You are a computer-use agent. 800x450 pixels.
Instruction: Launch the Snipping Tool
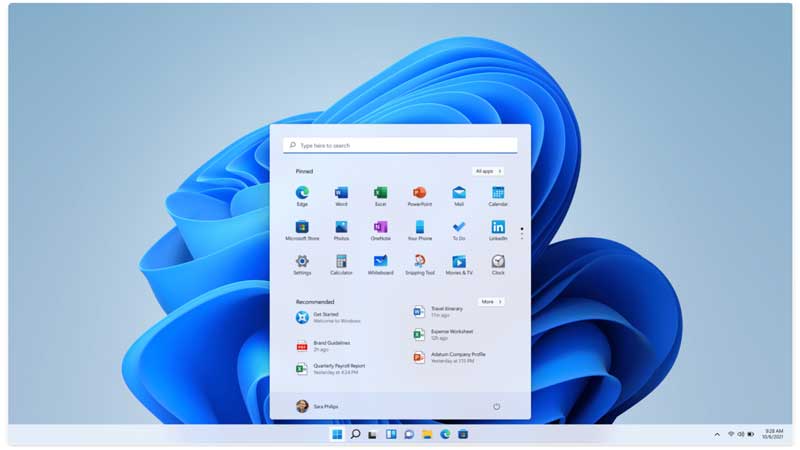(x=419, y=264)
